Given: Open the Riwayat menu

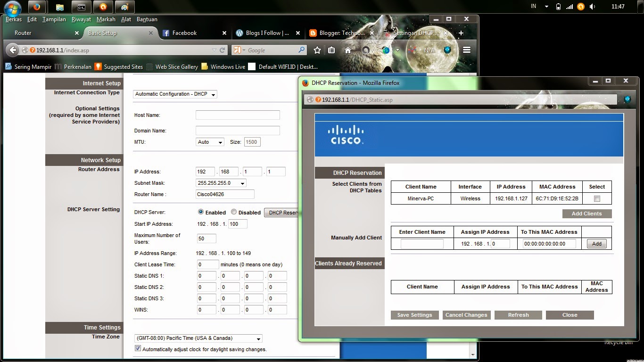Looking at the screenshot, I should 81,19.
